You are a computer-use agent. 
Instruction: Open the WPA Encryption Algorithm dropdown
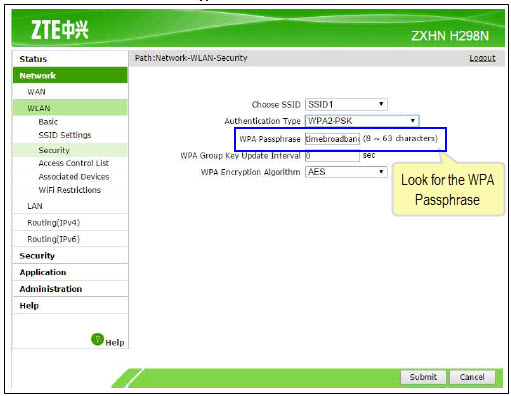click(346, 172)
